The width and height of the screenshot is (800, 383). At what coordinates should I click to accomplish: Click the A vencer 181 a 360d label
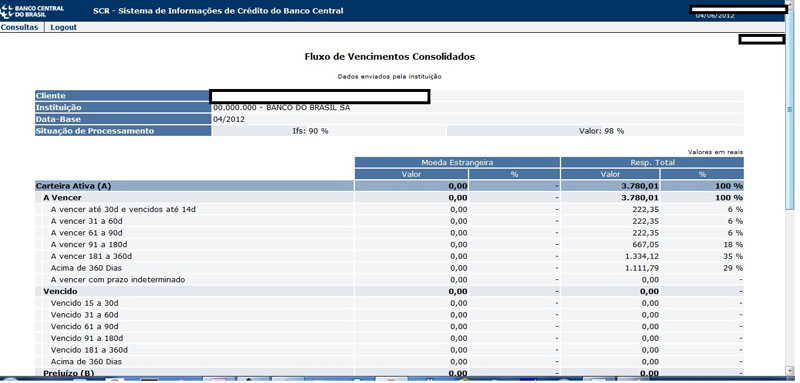[91, 256]
